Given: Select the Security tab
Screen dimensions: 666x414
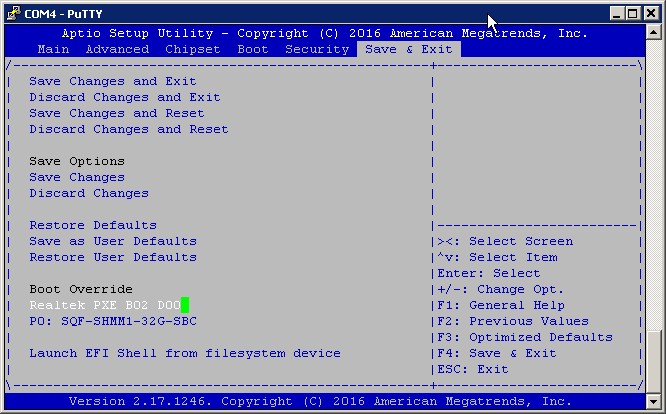Looking at the screenshot, I should [x=317, y=49].
